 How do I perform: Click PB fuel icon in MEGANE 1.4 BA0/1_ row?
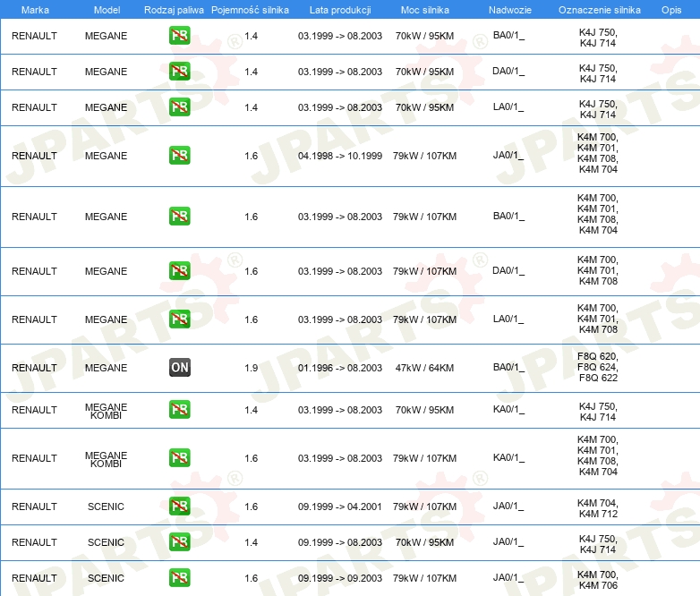179,35
